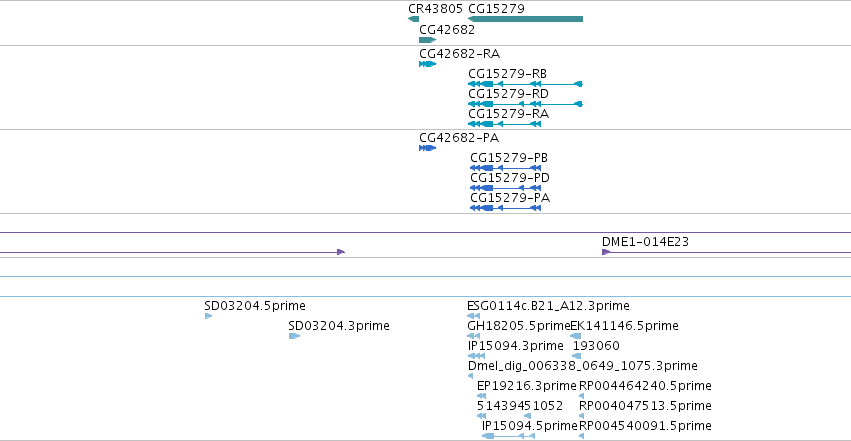This screenshot has width=851, height=441.
Task: Click the DME1-014E23 feature label
Action: (645, 242)
